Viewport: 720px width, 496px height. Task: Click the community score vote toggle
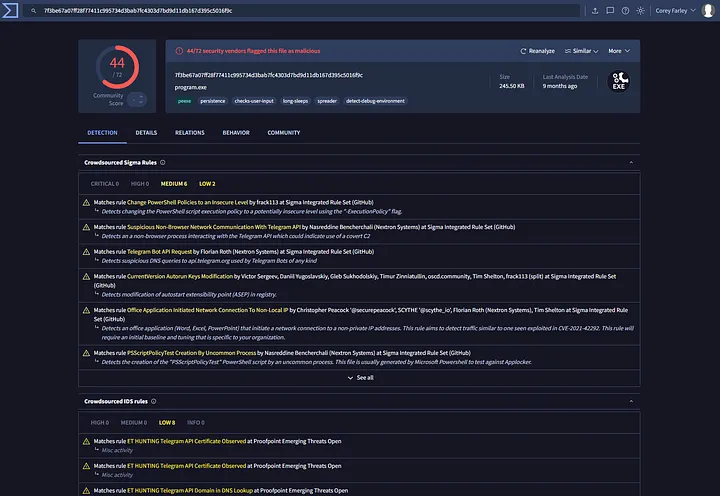tap(137, 99)
